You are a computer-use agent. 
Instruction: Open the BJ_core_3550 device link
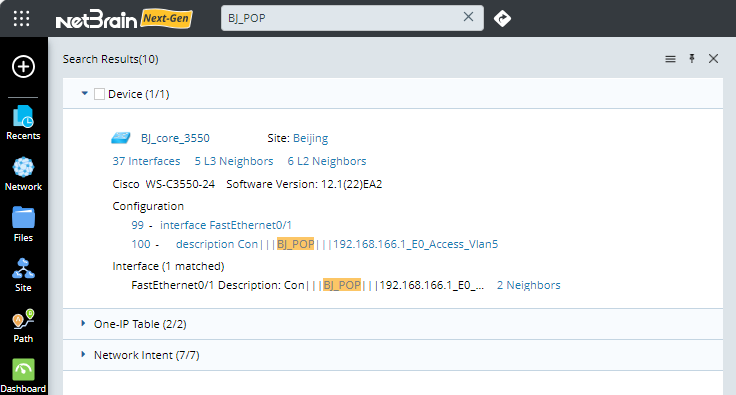[175, 138]
